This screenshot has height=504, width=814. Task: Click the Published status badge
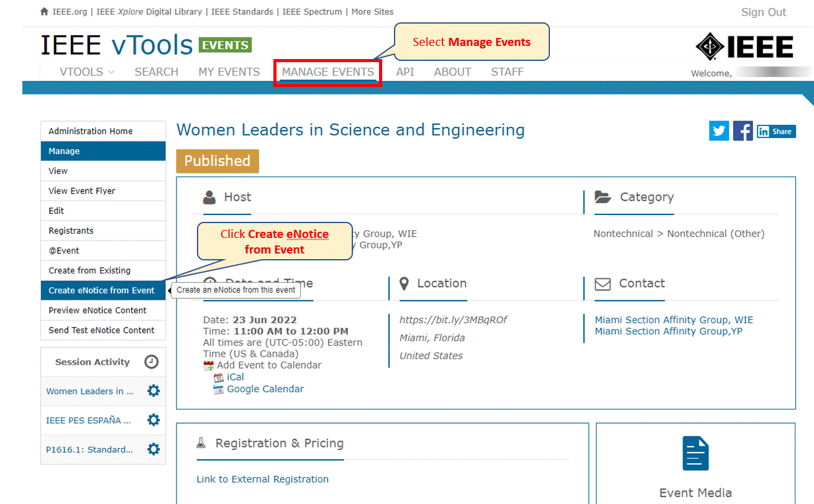tap(217, 161)
